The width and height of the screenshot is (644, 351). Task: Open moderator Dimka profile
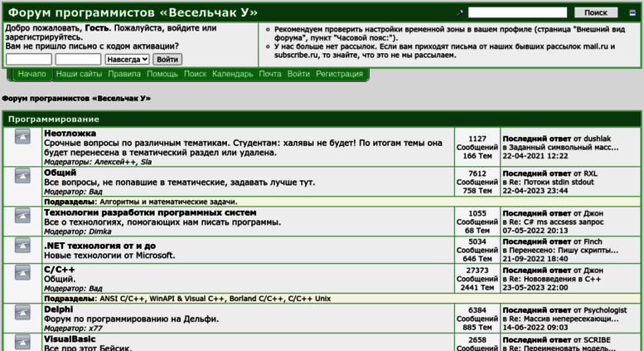[100, 232]
